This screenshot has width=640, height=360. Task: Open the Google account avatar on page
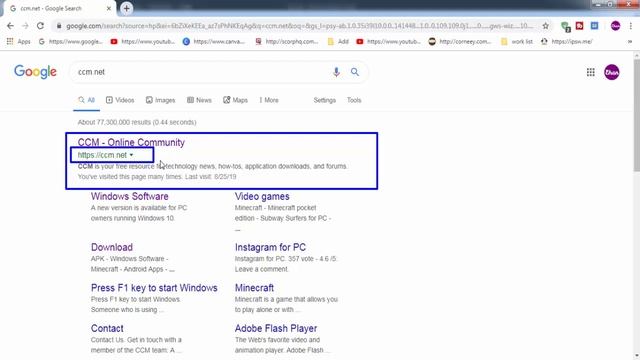[611, 72]
